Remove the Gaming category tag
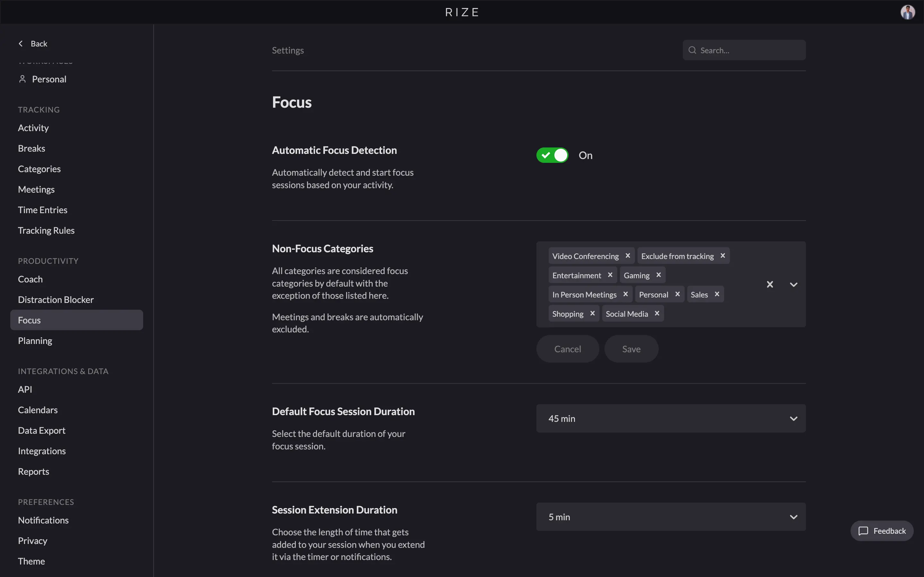Image resolution: width=924 pixels, height=577 pixels. (x=659, y=275)
